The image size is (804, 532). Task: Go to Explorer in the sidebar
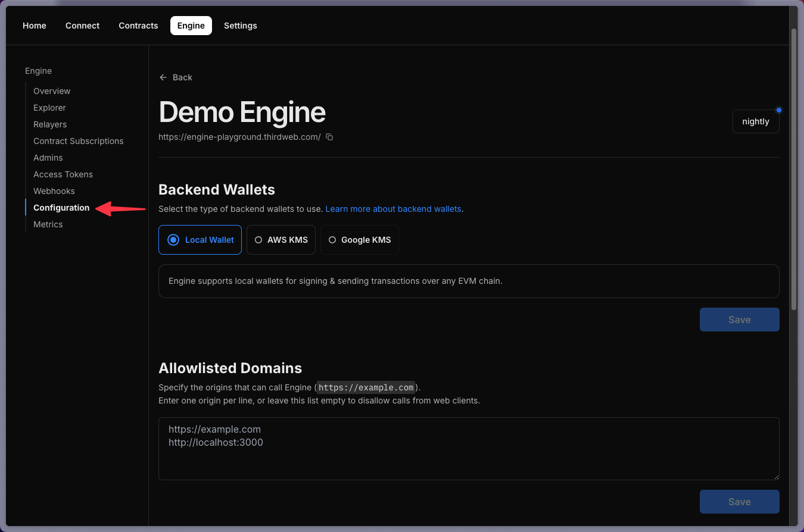[x=49, y=108]
